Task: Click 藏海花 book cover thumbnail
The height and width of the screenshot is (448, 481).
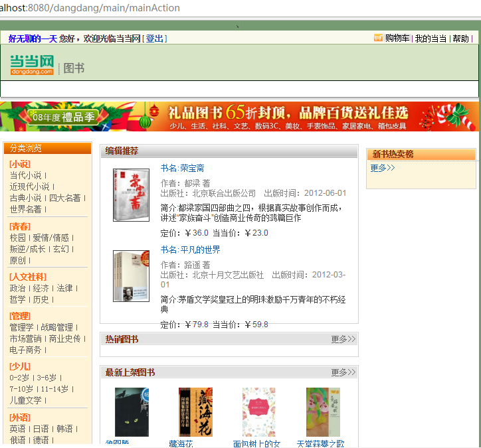Action: (195, 412)
